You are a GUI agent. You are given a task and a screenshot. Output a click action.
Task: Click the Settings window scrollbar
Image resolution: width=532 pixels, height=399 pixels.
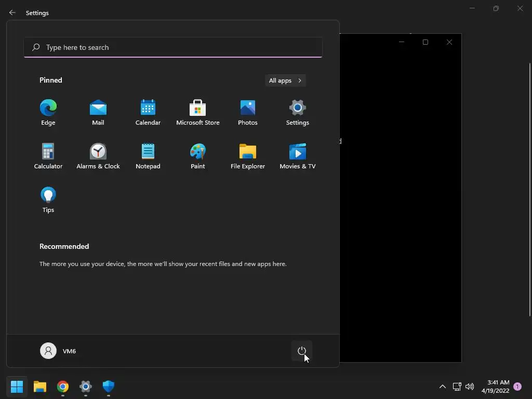tap(529, 190)
